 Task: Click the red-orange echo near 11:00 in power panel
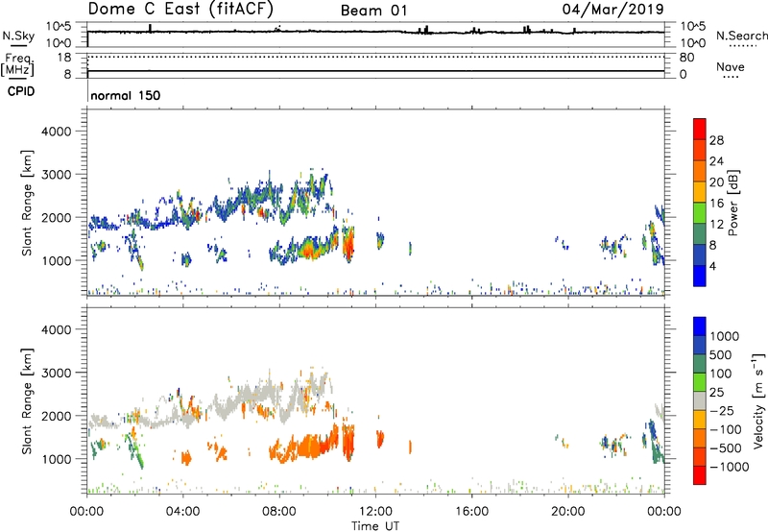tap(348, 244)
